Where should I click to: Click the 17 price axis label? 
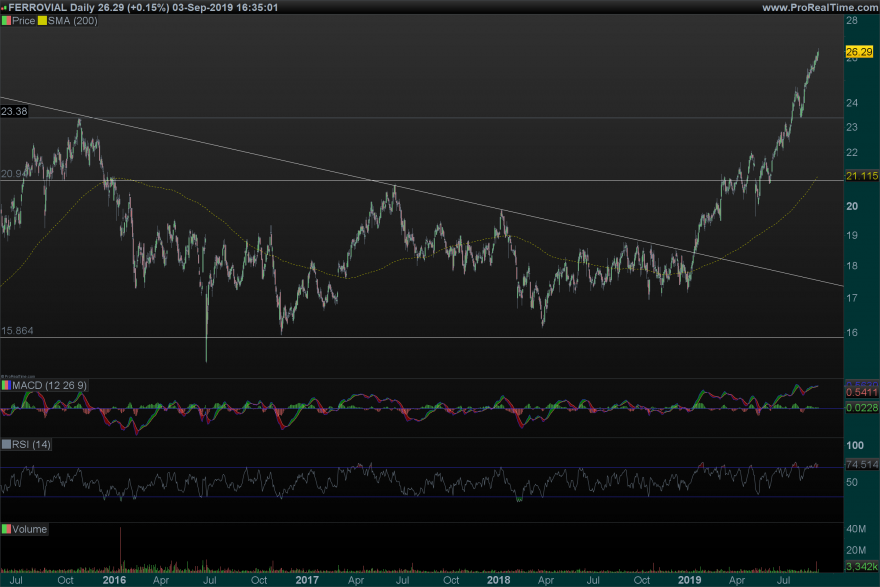click(852, 298)
